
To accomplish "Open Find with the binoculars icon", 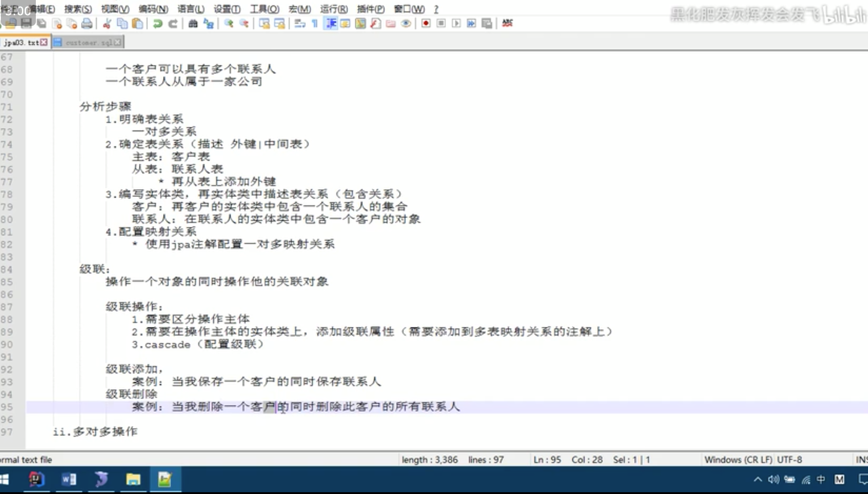I will [193, 24].
